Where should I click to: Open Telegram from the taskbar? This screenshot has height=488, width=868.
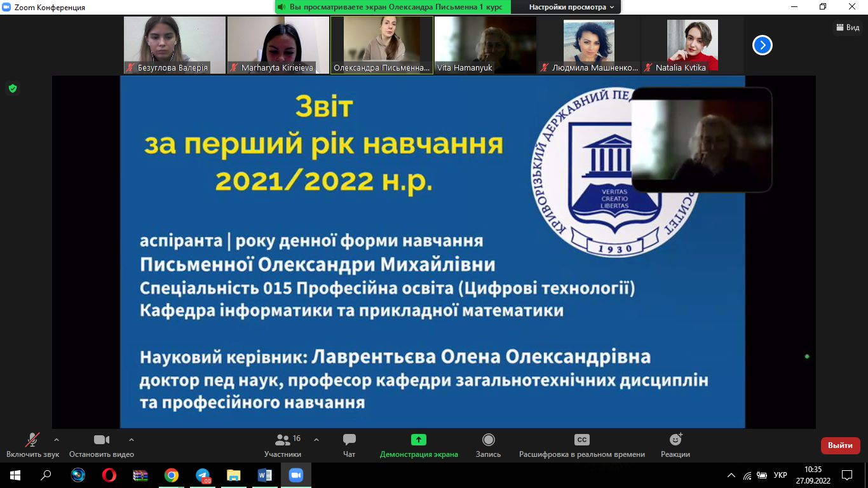[203, 475]
